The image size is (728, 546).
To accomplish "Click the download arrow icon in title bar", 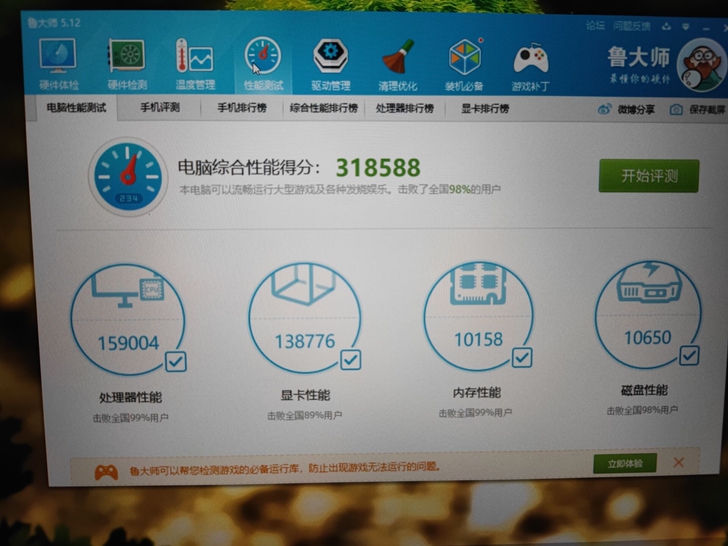I will point(667,26).
